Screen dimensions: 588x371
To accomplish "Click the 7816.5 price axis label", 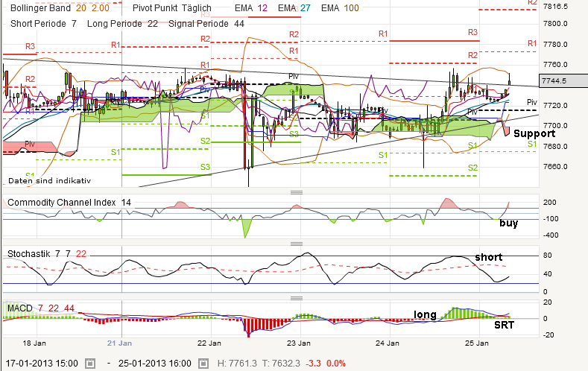I will [555, 7].
